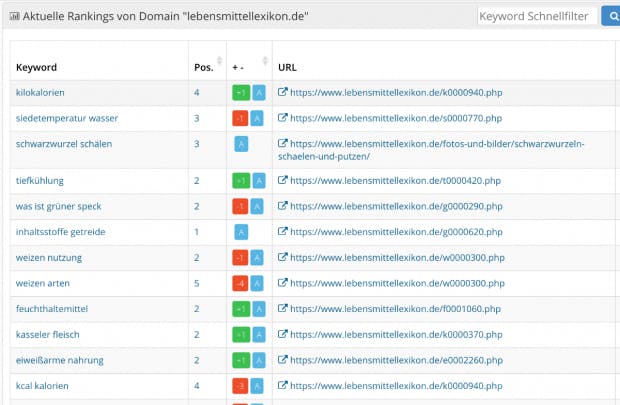Click red change badge in kcal kalorien row
The width and height of the screenshot is (620, 405).
click(240, 386)
